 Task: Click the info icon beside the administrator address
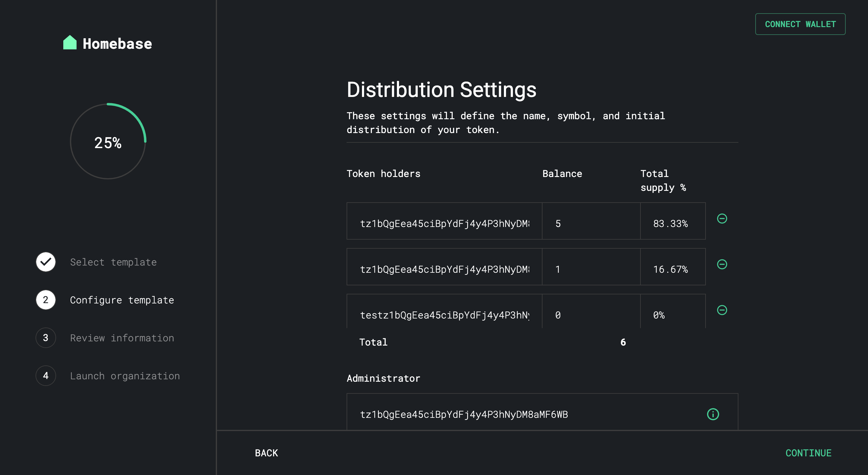(713, 414)
